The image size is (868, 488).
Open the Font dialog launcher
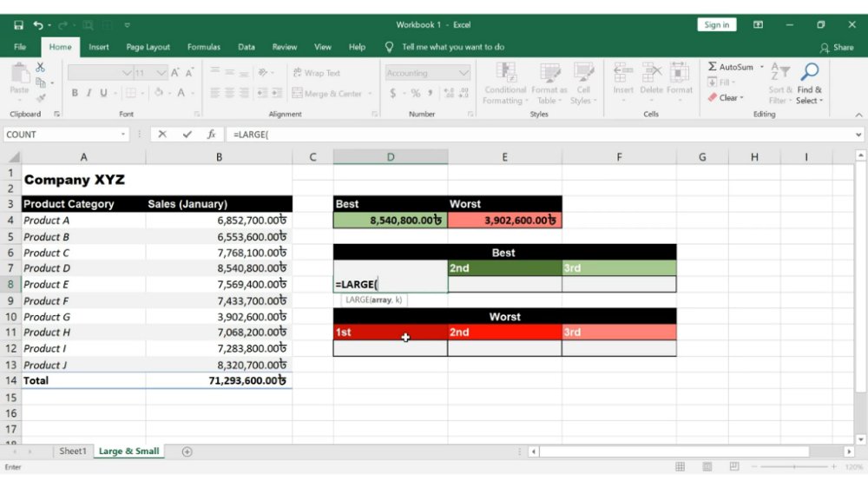pyautogui.click(x=196, y=114)
